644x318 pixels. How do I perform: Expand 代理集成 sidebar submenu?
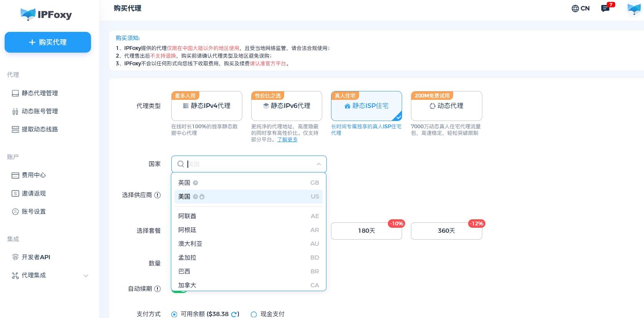(x=86, y=275)
